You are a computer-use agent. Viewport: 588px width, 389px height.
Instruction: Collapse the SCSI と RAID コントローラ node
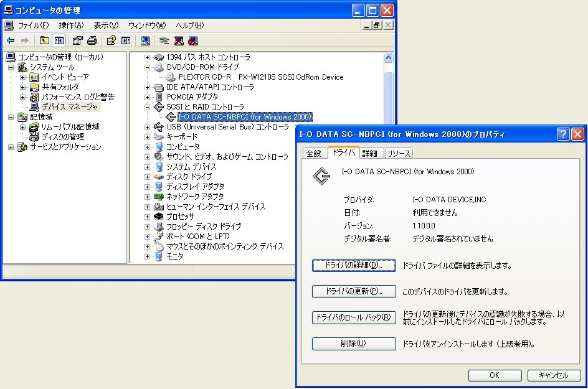(147, 107)
